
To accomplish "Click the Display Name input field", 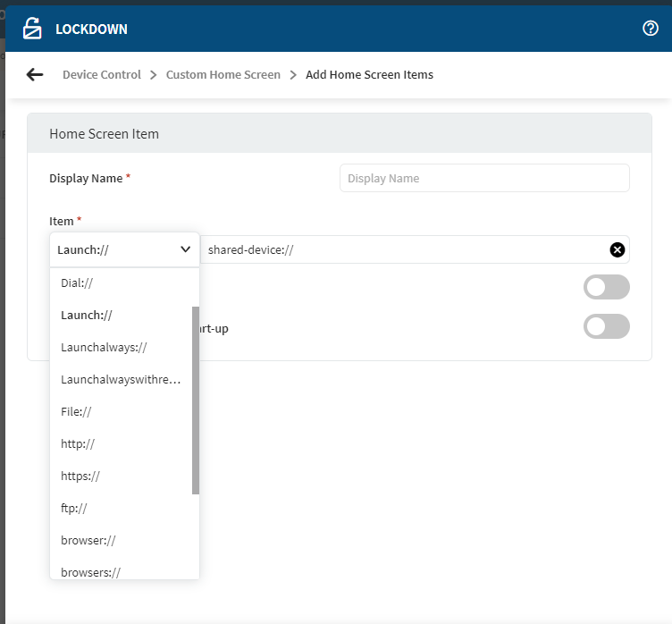I will (484, 178).
